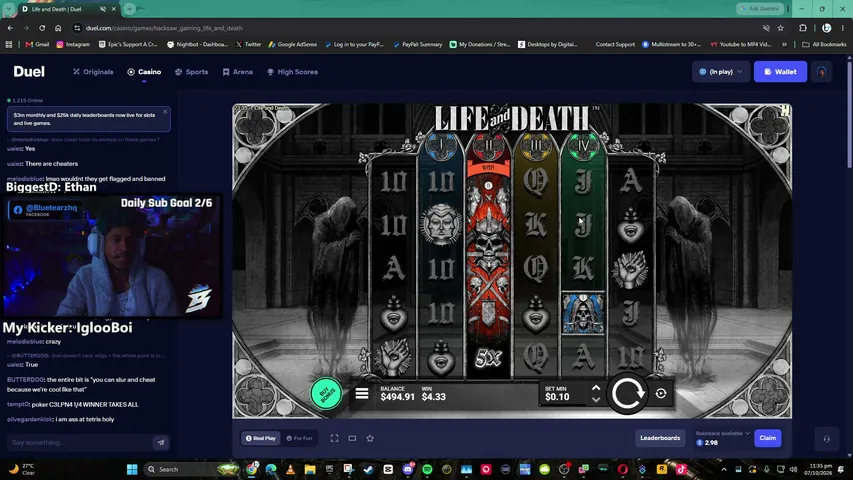Dismiss the leaderboards announcement banner
The height and width of the screenshot is (480, 853).
(x=165, y=112)
